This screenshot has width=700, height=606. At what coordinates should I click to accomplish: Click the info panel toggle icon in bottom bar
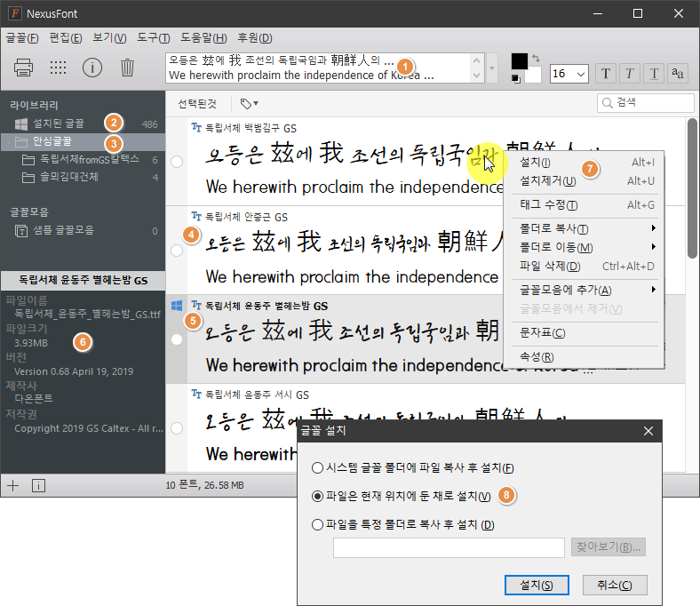[38, 485]
